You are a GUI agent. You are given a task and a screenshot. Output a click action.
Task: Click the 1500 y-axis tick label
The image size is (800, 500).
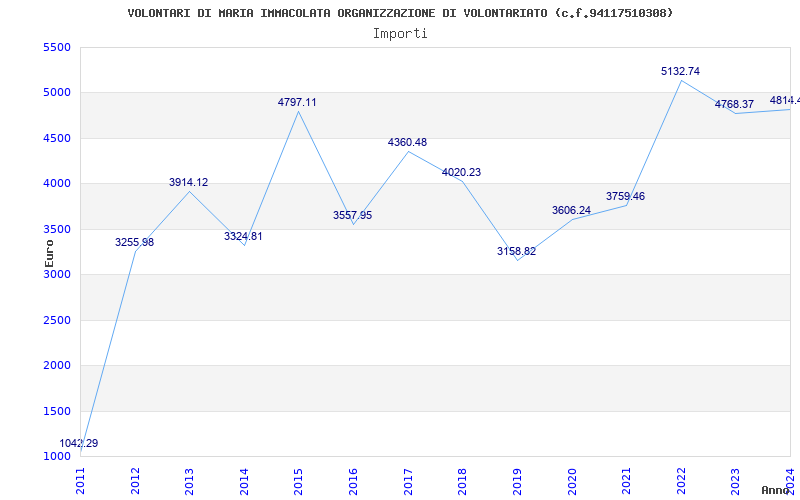pyautogui.click(x=57, y=411)
